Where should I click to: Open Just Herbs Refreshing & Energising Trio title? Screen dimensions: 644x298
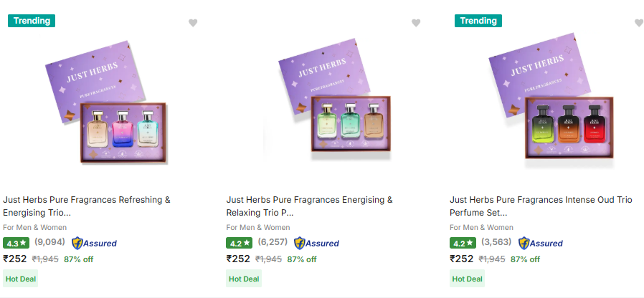(x=87, y=206)
